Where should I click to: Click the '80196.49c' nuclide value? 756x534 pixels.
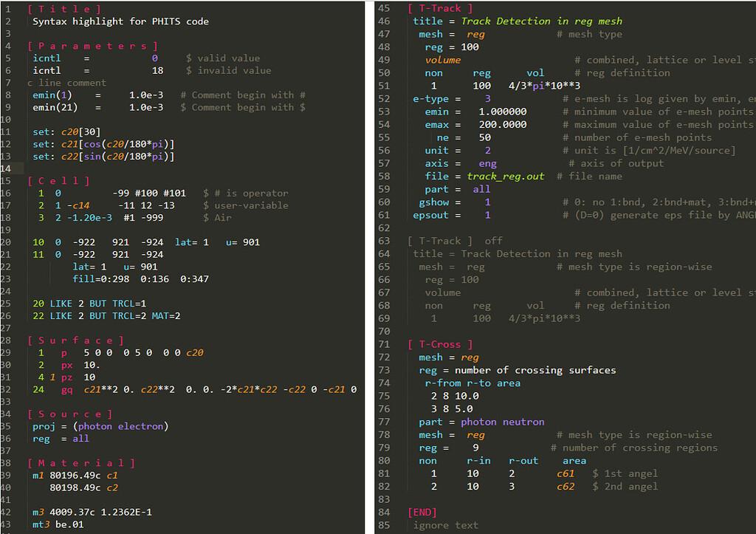[x=75, y=476]
